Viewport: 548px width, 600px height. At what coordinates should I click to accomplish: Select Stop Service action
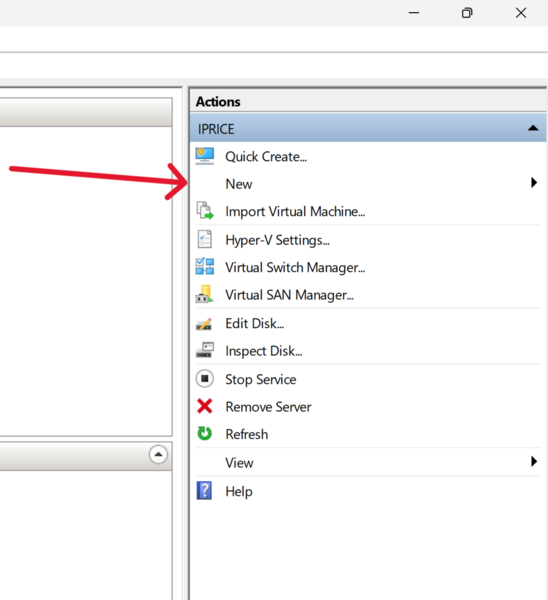point(261,380)
